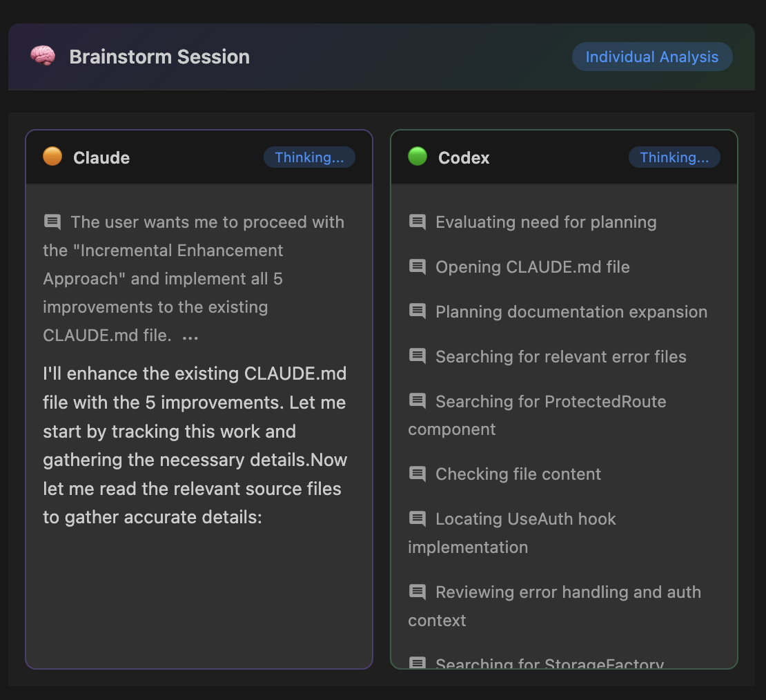Click Codex's Thinking... status badge
This screenshot has width=766, height=700.
(x=674, y=157)
